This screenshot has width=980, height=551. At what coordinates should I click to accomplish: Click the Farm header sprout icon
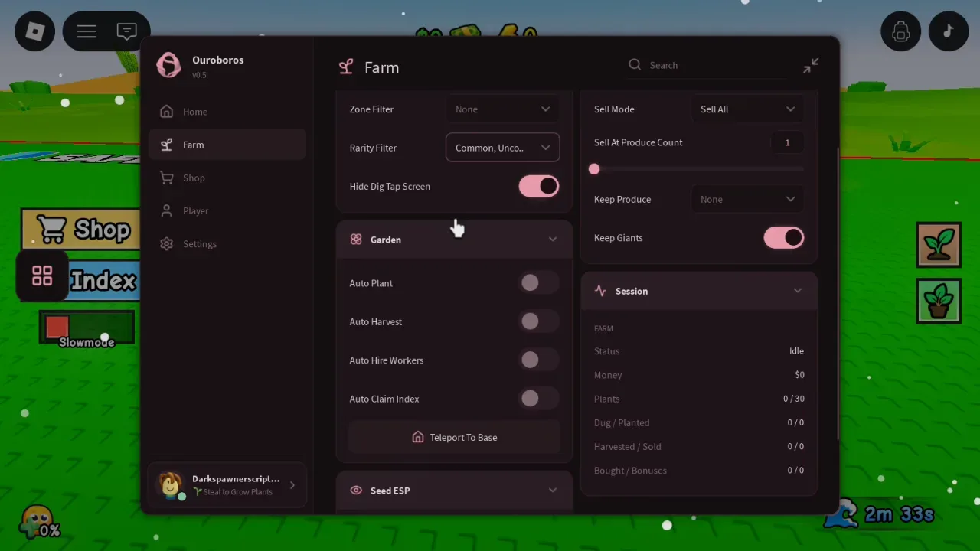click(346, 67)
